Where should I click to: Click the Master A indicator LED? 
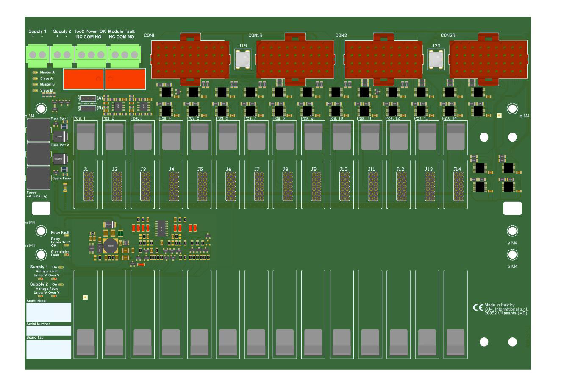click(35, 72)
